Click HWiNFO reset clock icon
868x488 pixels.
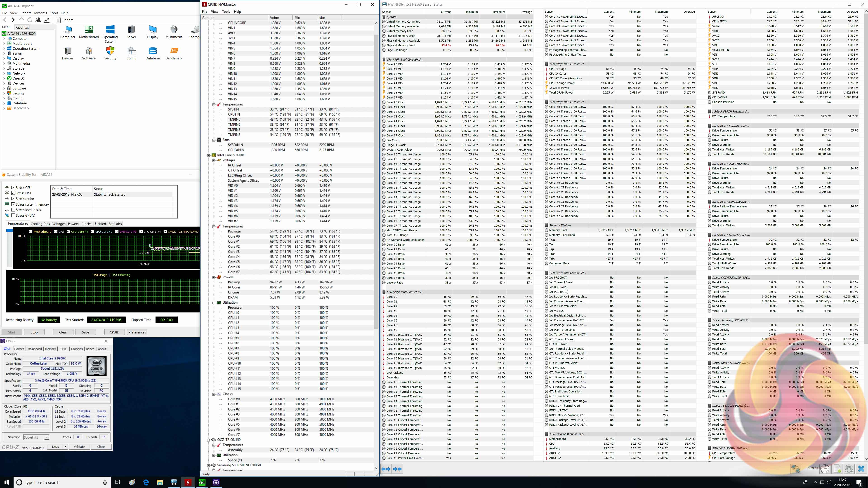coord(825,469)
